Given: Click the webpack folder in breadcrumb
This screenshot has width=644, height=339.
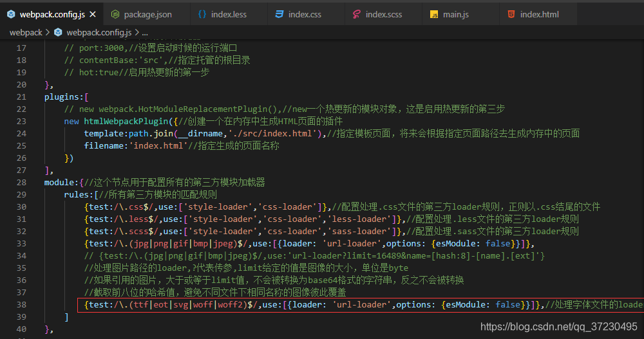Looking at the screenshot, I should coord(26,32).
